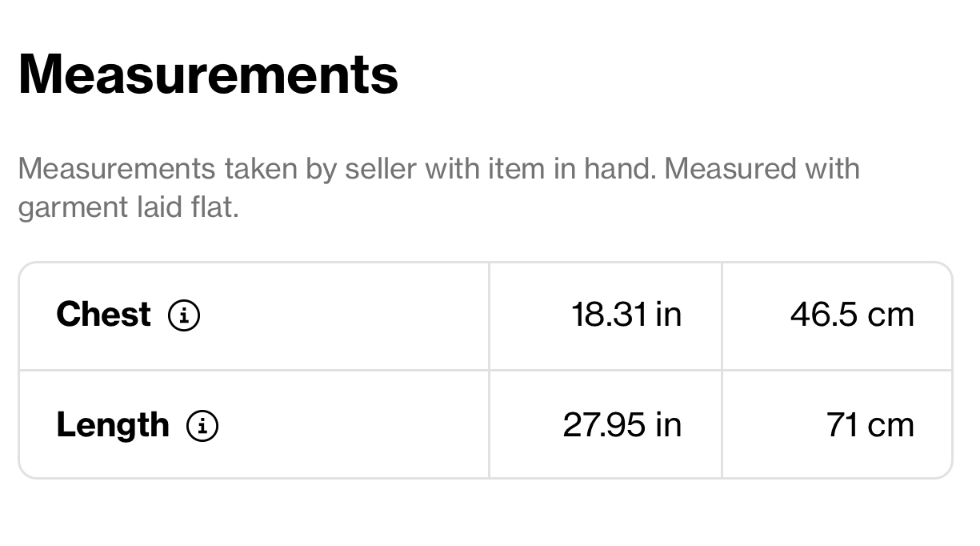Click the 18.31 in chest value
This screenshot has width=980, height=546.
[626, 315]
